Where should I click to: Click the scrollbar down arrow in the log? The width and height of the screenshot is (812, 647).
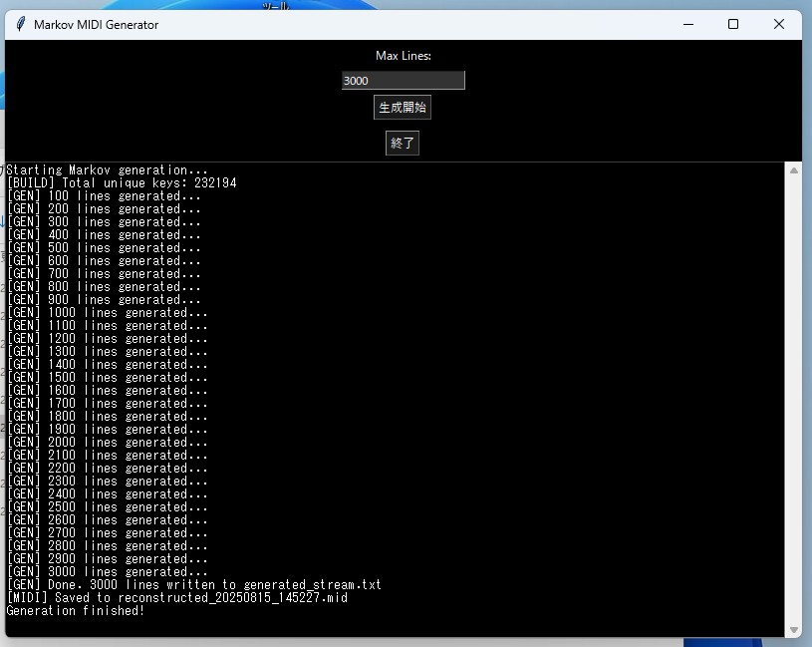[x=793, y=630]
